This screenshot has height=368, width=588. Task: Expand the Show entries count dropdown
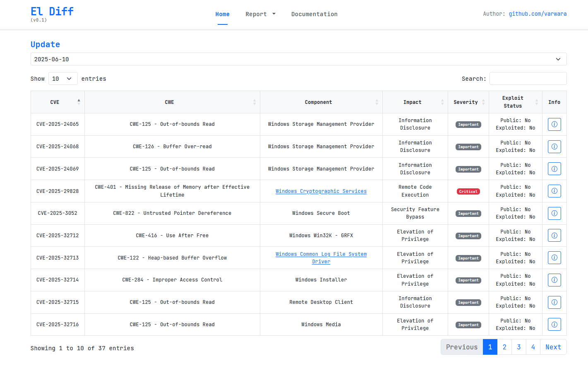tap(63, 79)
